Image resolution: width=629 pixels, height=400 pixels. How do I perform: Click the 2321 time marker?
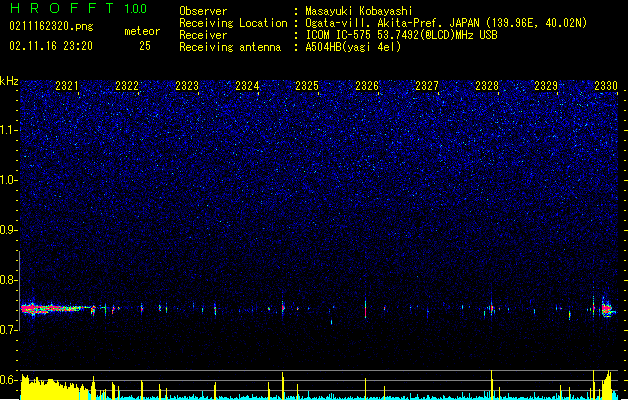point(67,85)
